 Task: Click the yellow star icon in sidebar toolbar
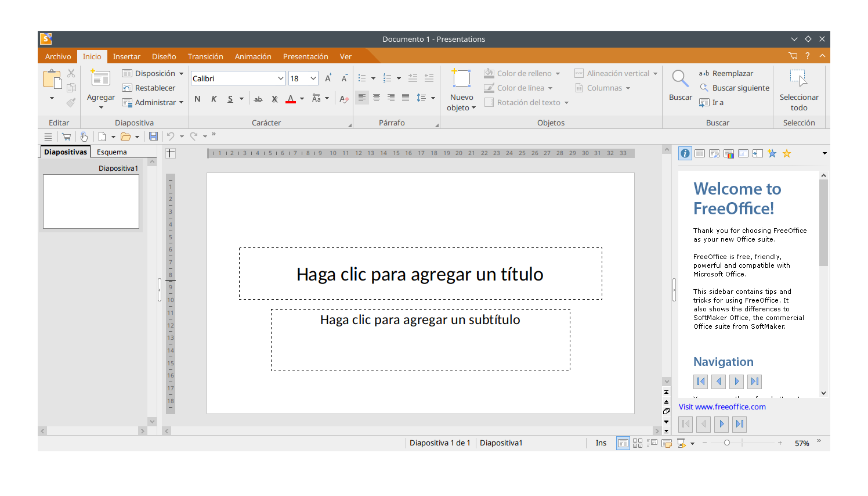tap(787, 153)
